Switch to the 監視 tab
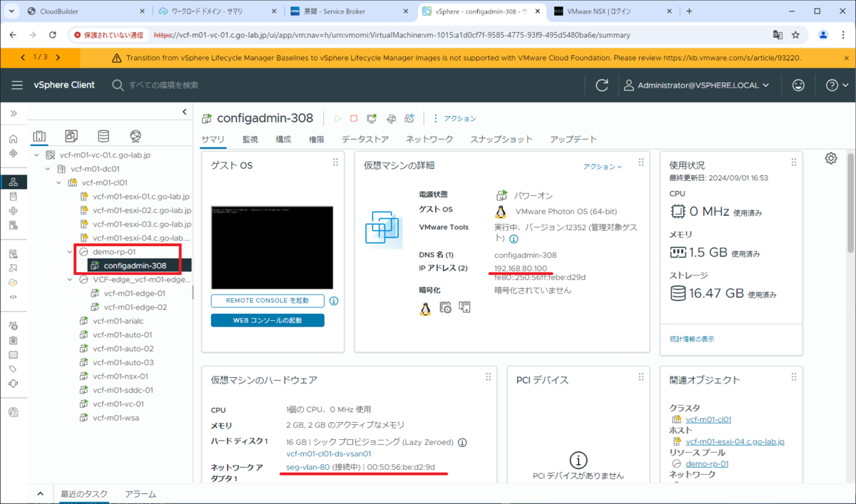Screen dimensions: 856x504 point(250,139)
